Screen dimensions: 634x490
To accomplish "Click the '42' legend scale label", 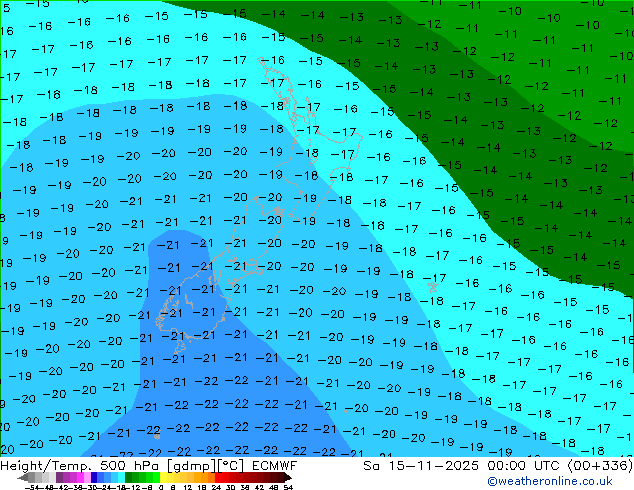I will point(260,488).
